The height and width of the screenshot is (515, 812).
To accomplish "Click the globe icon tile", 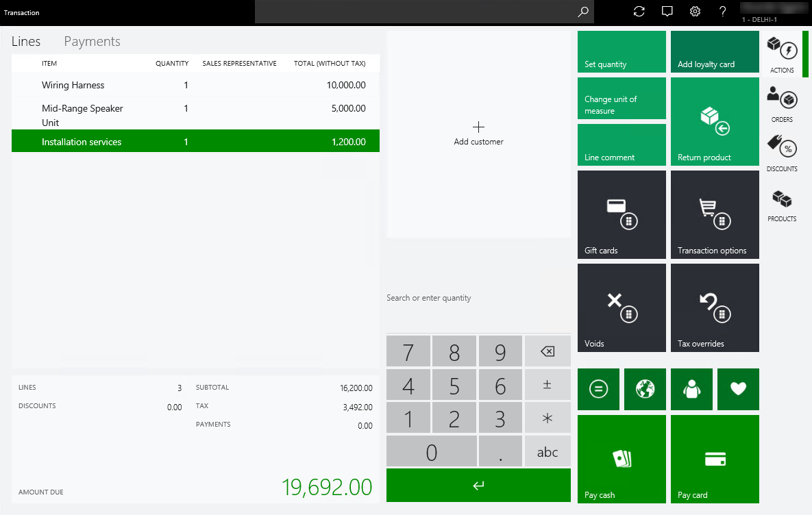I will (645, 389).
